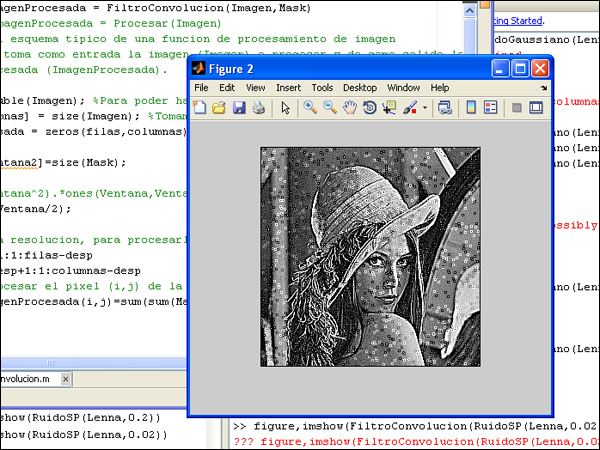The image size is (600, 450).
Task: Pick the Data Cursor tool
Action: tap(389, 107)
